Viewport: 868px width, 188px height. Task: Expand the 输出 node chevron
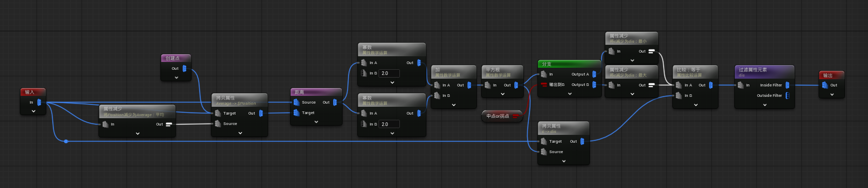pyautogui.click(x=832, y=94)
